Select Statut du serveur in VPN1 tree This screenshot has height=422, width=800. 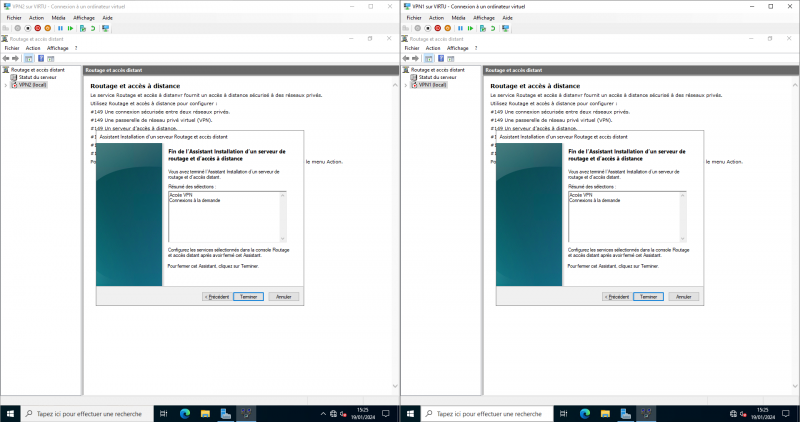point(438,78)
